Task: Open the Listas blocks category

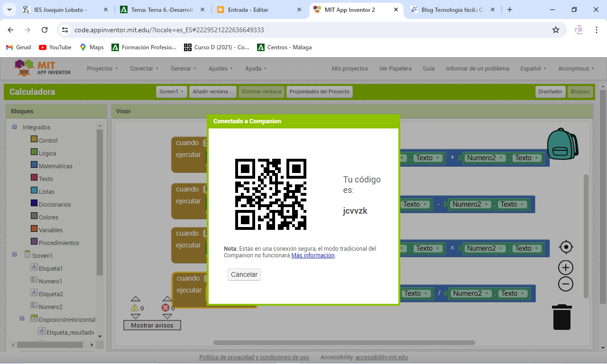Action: (46, 191)
